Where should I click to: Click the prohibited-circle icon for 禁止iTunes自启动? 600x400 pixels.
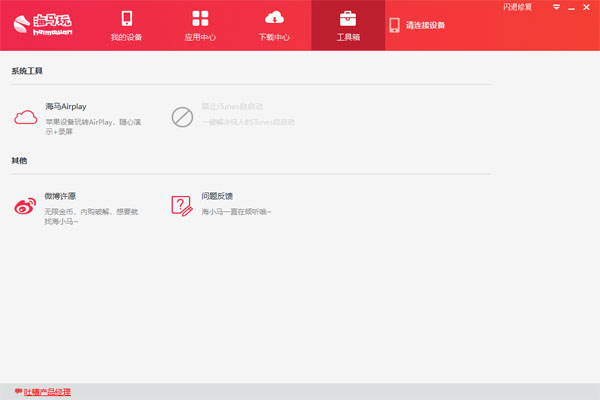(181, 117)
